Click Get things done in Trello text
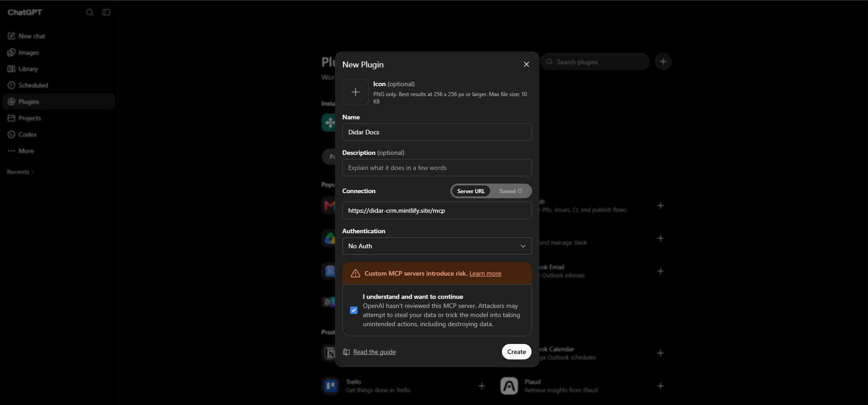Viewport: 868px width, 405px height. pyautogui.click(x=378, y=390)
